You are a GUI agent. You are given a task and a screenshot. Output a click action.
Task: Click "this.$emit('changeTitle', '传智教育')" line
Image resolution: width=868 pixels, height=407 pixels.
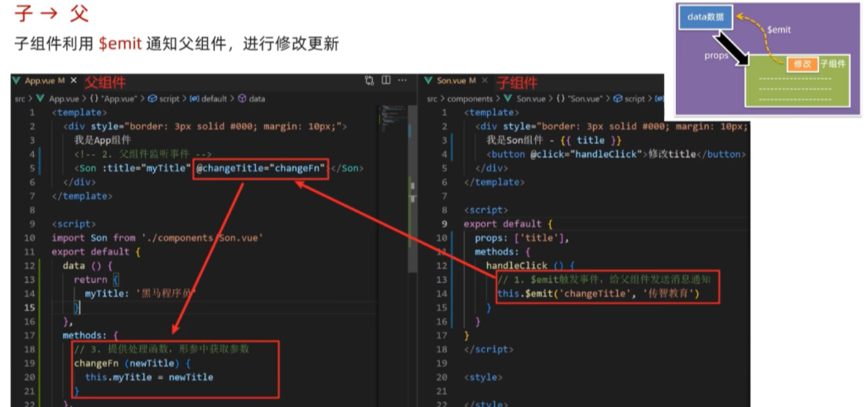(599, 294)
